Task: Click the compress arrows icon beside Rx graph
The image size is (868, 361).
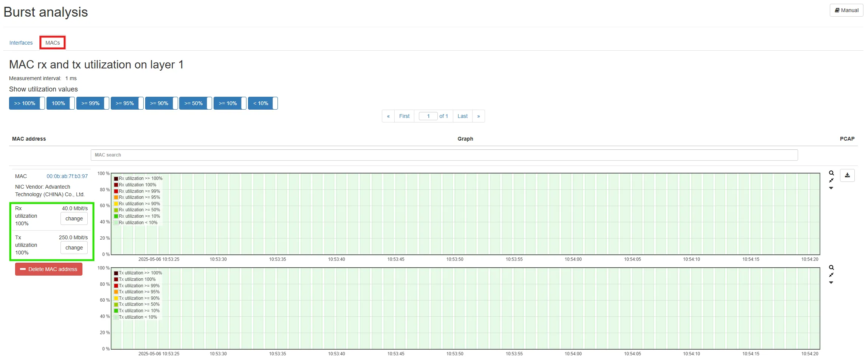Action: point(831,181)
